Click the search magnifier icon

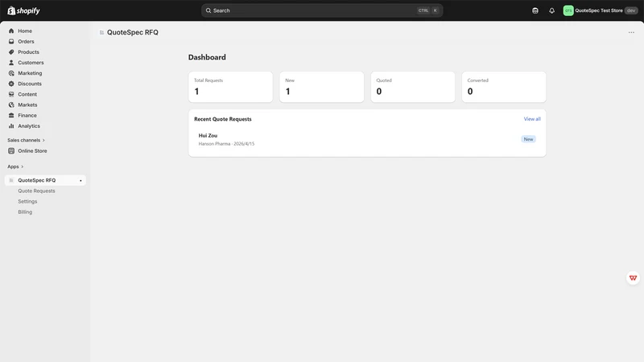208,10
